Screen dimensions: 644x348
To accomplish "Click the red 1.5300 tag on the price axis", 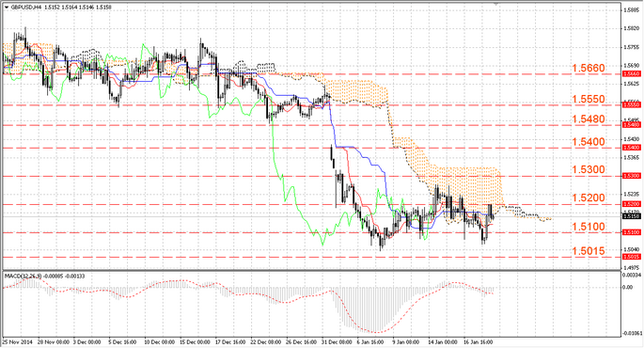I will click(x=632, y=176).
